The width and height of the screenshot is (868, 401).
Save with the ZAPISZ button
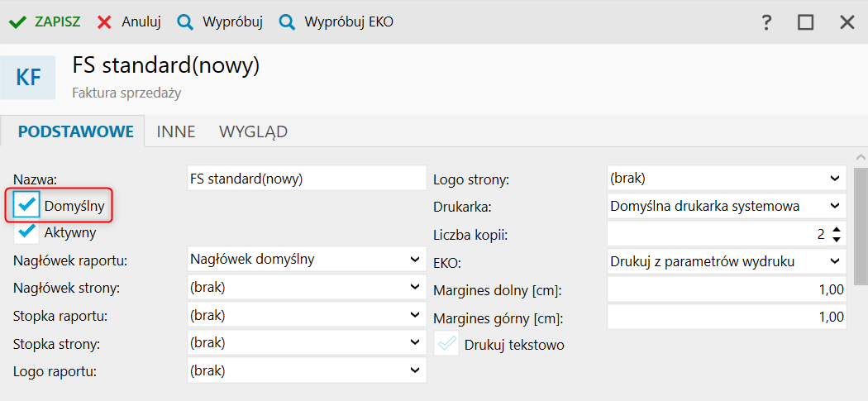[57, 22]
